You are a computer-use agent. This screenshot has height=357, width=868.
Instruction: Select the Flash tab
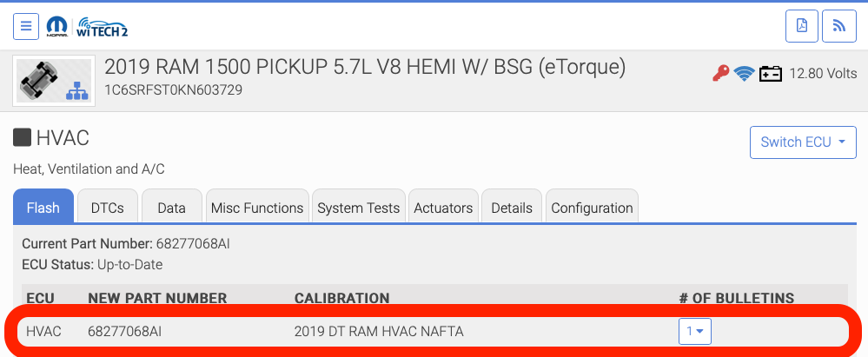click(43, 208)
